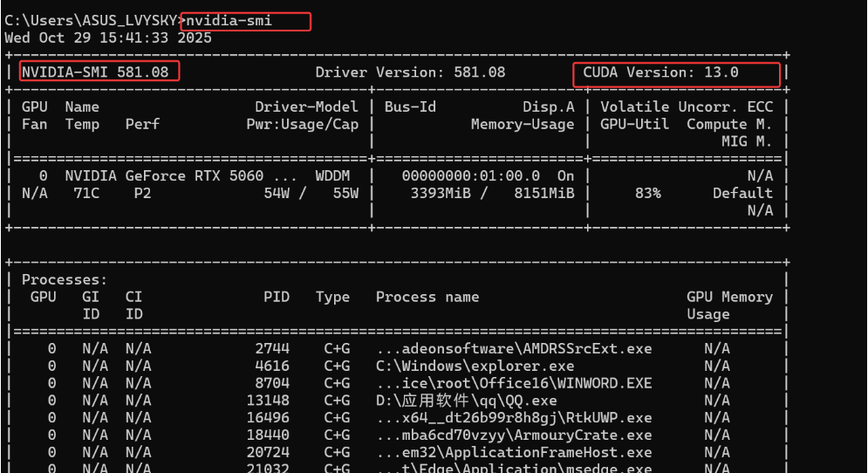Screen dimensions: 868x473
Task: Click the NVIDIA-SMI 581.08 version label
Action: (x=95, y=72)
